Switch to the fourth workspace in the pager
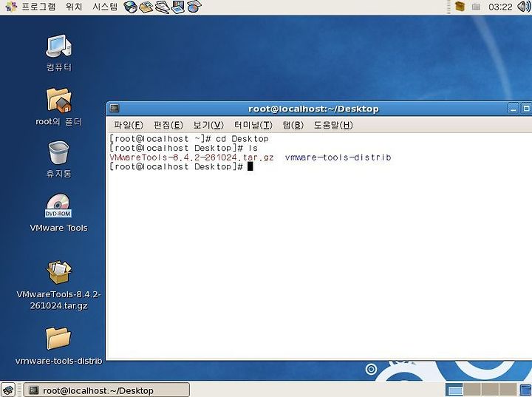 (508, 390)
